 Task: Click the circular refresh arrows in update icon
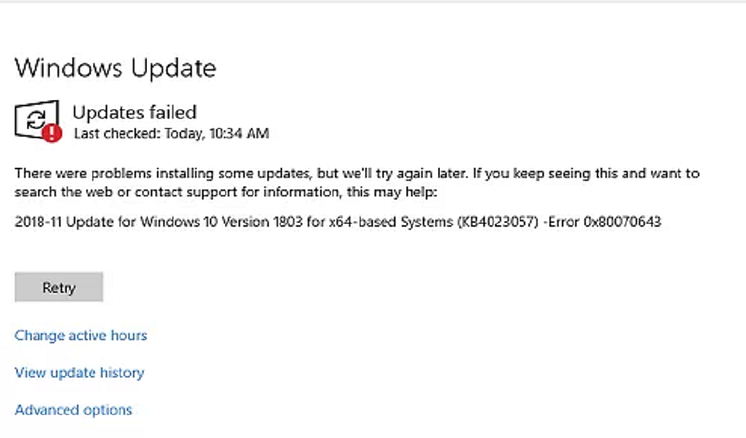pyautogui.click(x=36, y=119)
